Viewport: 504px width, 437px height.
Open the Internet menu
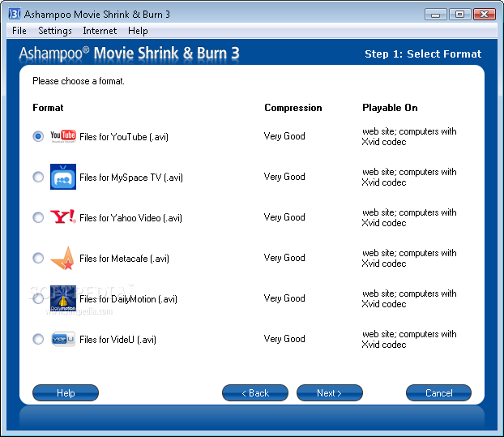click(100, 31)
